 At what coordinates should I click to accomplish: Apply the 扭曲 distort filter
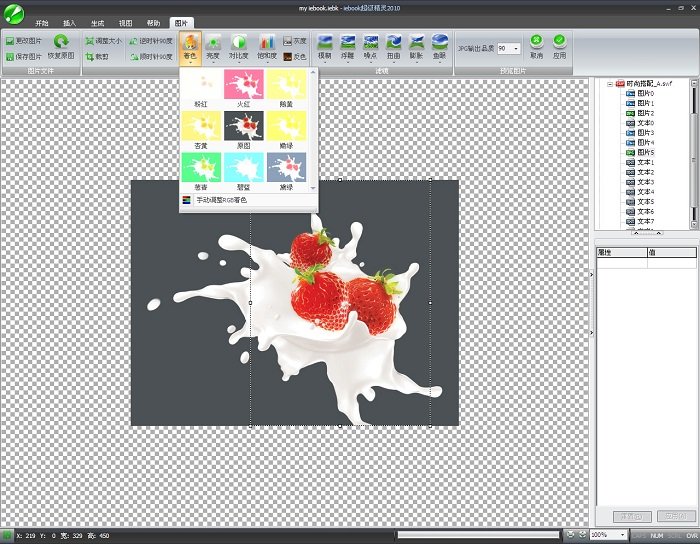click(393, 47)
